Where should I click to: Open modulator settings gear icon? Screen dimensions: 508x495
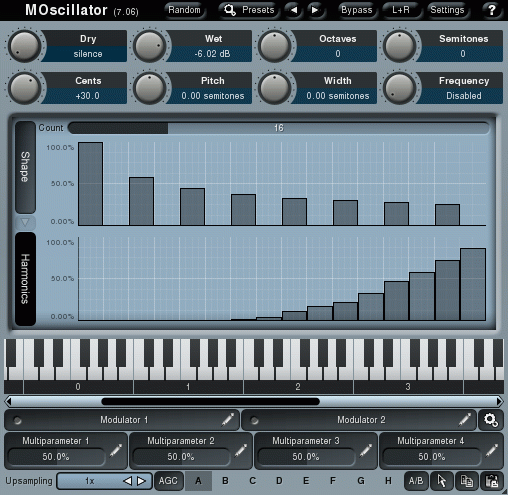point(491,420)
